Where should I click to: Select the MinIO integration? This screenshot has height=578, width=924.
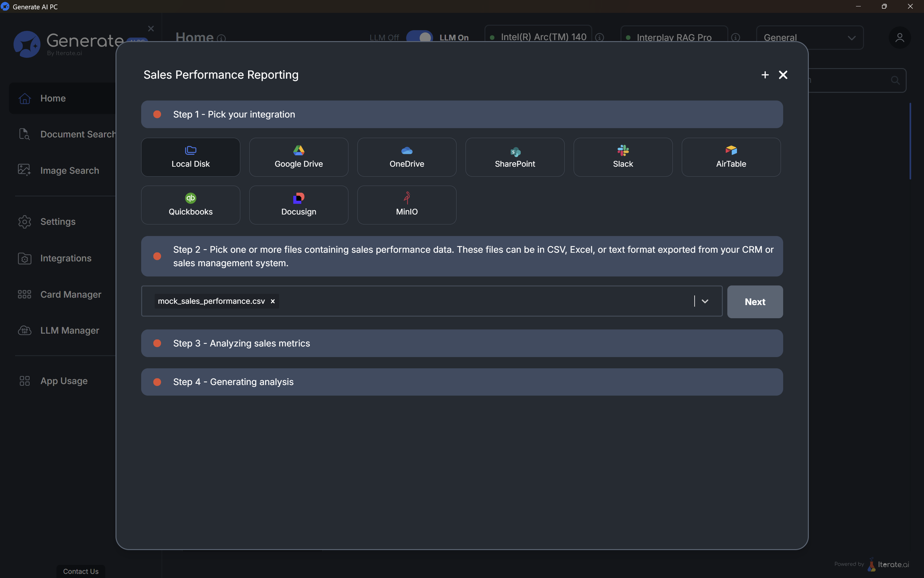[x=406, y=205]
